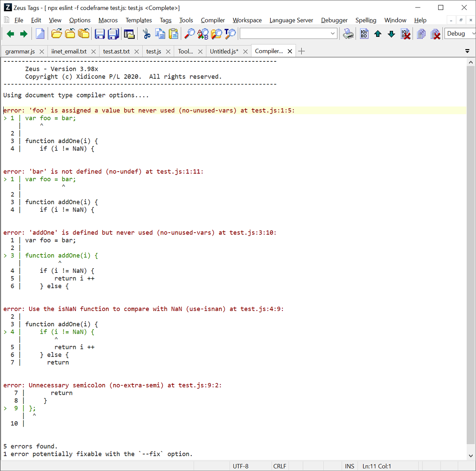Save the current file with single floppy icon
The height and width of the screenshot is (471, 476).
pos(100,34)
